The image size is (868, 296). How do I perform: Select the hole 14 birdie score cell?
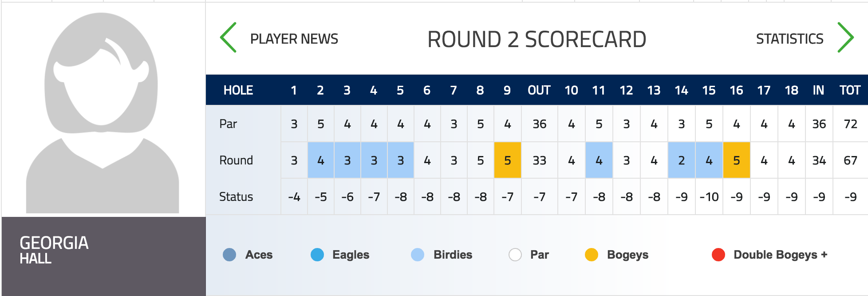[682, 160]
